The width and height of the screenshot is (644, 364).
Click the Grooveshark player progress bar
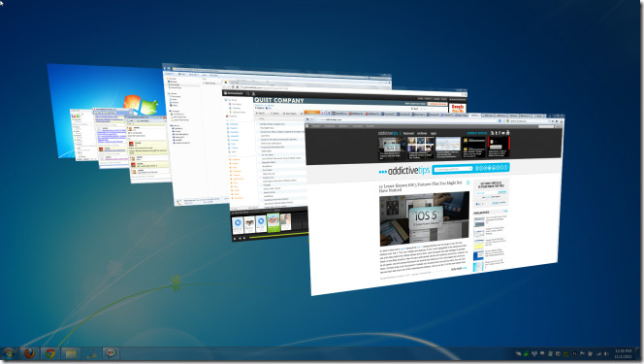point(279,236)
